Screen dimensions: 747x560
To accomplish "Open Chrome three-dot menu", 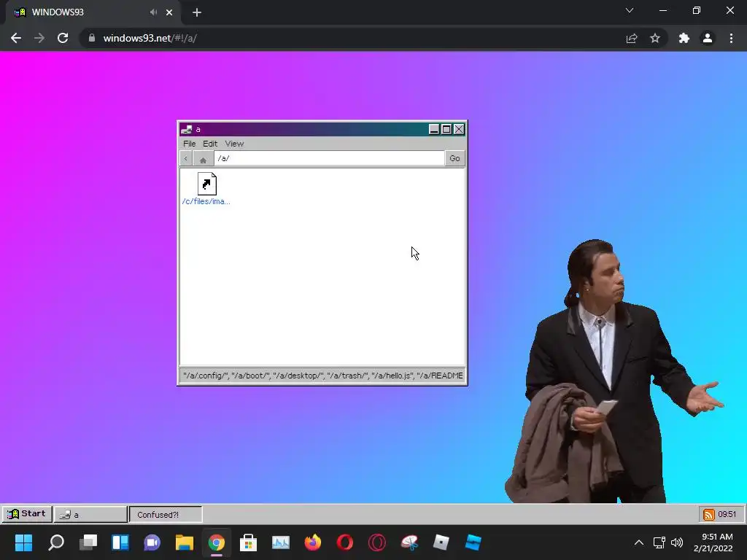I will tap(731, 38).
